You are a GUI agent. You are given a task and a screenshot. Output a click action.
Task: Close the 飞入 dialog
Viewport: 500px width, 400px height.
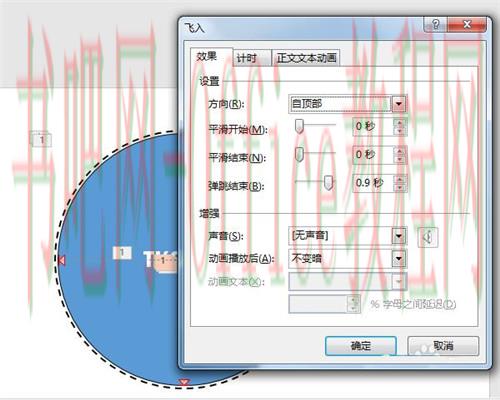point(466,25)
